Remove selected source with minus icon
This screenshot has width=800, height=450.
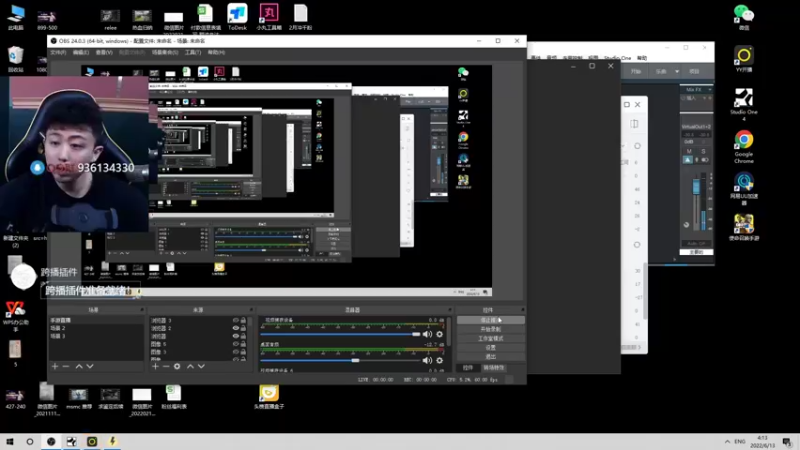pos(166,366)
